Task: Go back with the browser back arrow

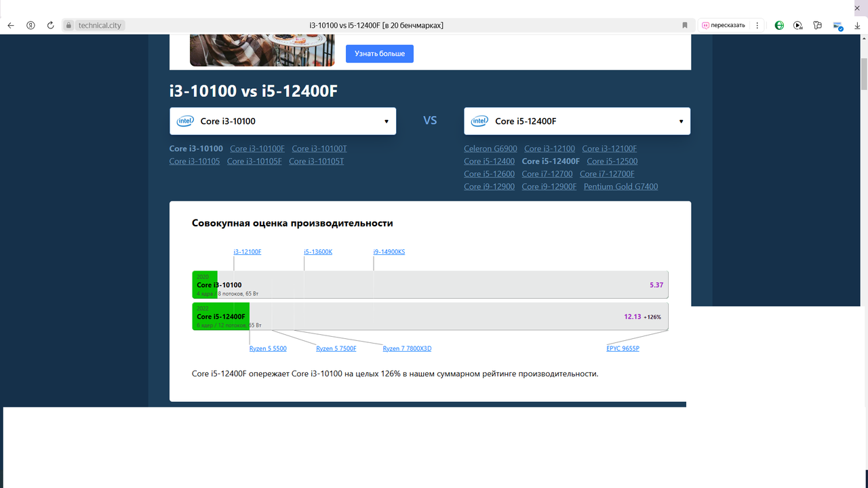Action: point(11,25)
